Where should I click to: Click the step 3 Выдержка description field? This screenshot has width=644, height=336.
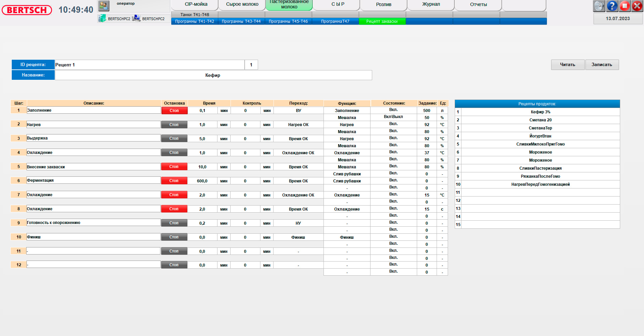pos(93,138)
